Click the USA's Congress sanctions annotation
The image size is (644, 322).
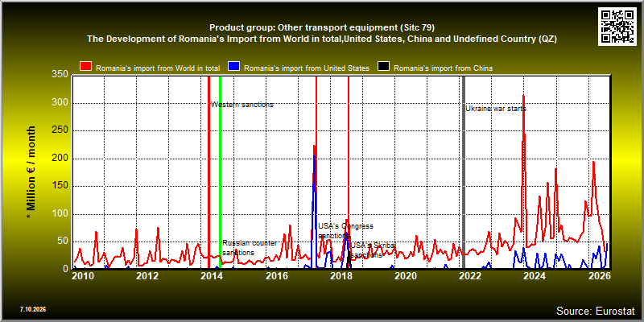345,231
